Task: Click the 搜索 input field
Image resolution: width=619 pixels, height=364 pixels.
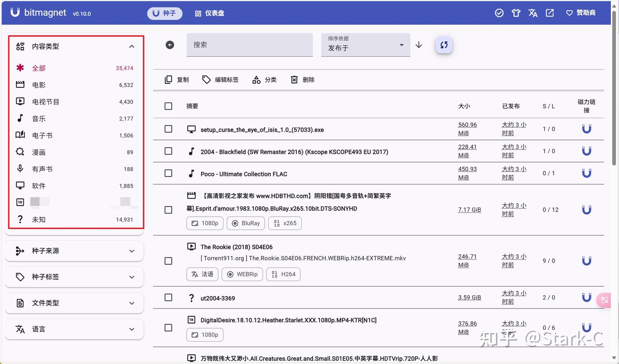Action: (250, 45)
